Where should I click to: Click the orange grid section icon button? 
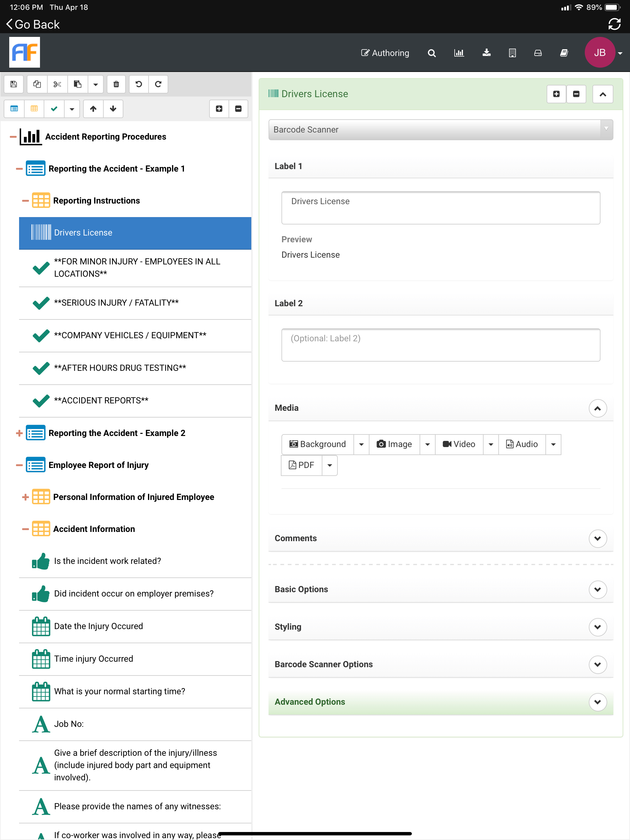(34, 109)
